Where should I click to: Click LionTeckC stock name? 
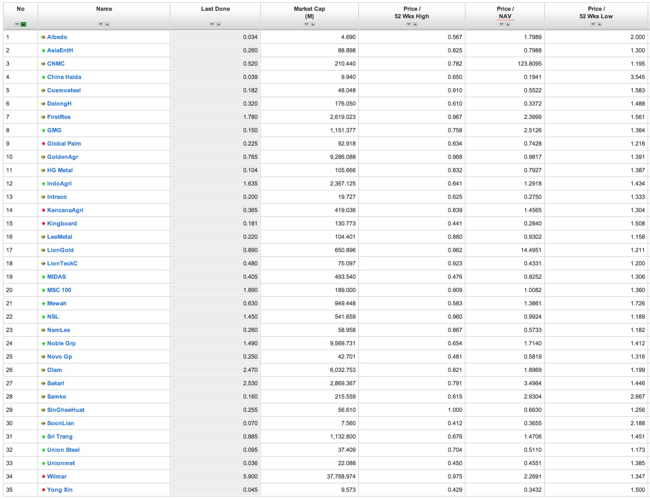click(62, 263)
